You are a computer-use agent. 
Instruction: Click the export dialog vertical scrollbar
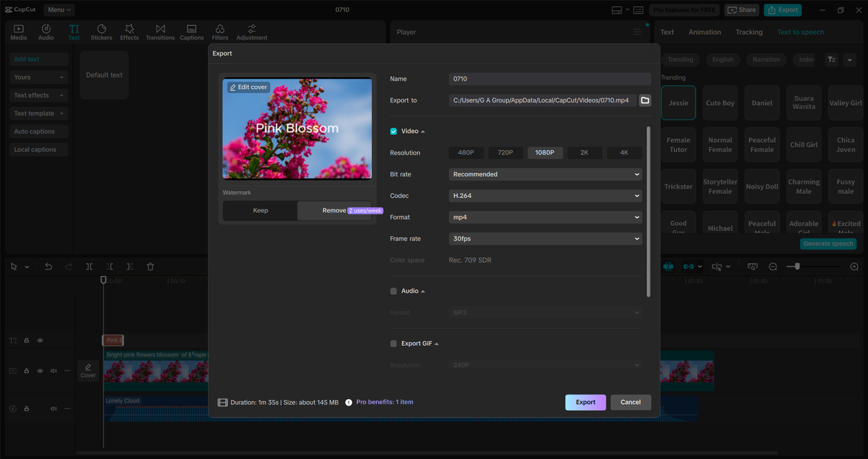click(648, 212)
